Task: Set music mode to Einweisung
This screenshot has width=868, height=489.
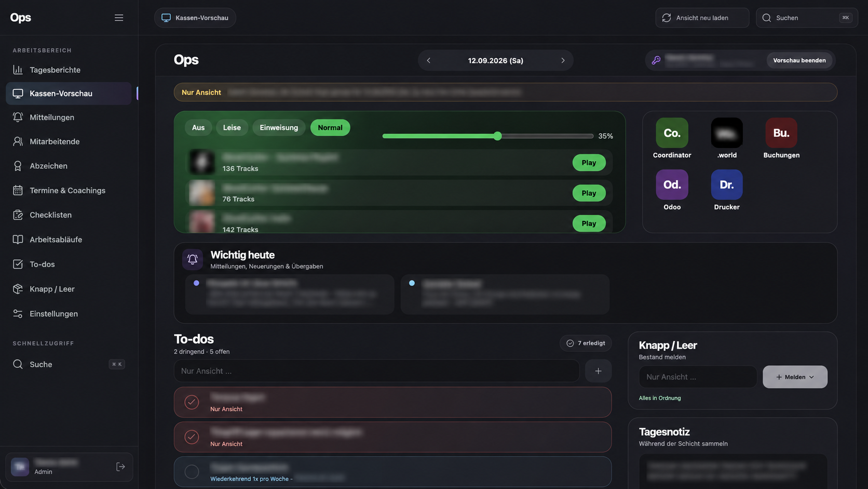Action: [279, 128]
